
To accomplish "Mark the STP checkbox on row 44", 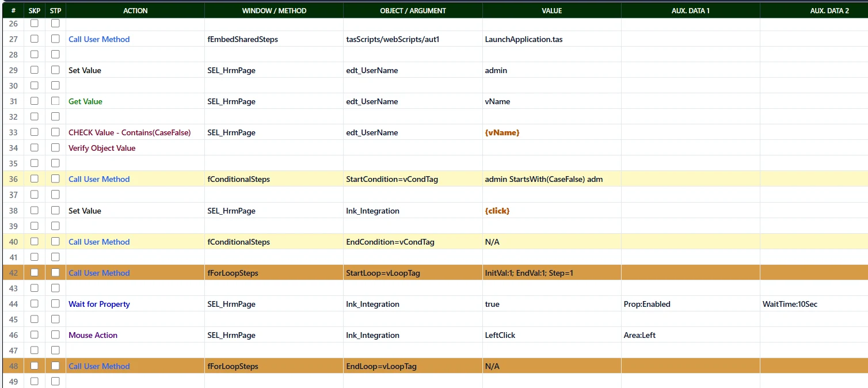I will tap(55, 304).
